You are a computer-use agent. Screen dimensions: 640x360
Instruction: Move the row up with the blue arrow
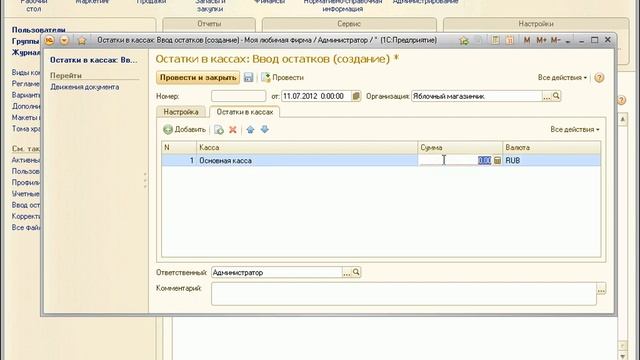(x=250, y=130)
